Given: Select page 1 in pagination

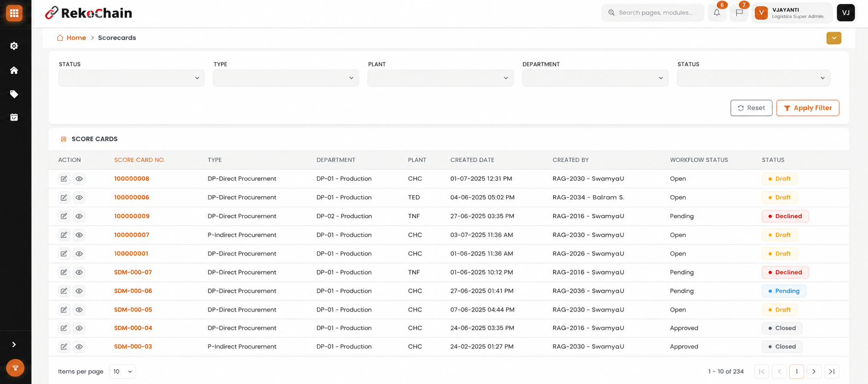Looking at the screenshot, I should pyautogui.click(x=797, y=372).
